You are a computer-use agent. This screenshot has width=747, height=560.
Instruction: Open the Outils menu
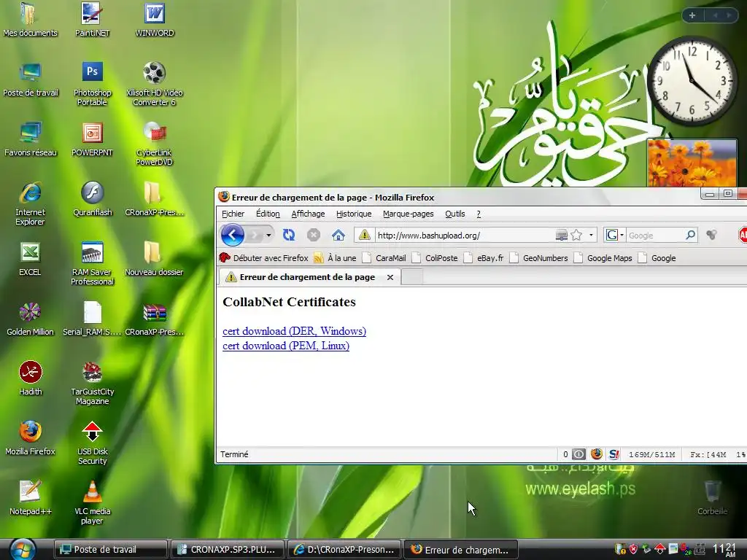tap(455, 214)
